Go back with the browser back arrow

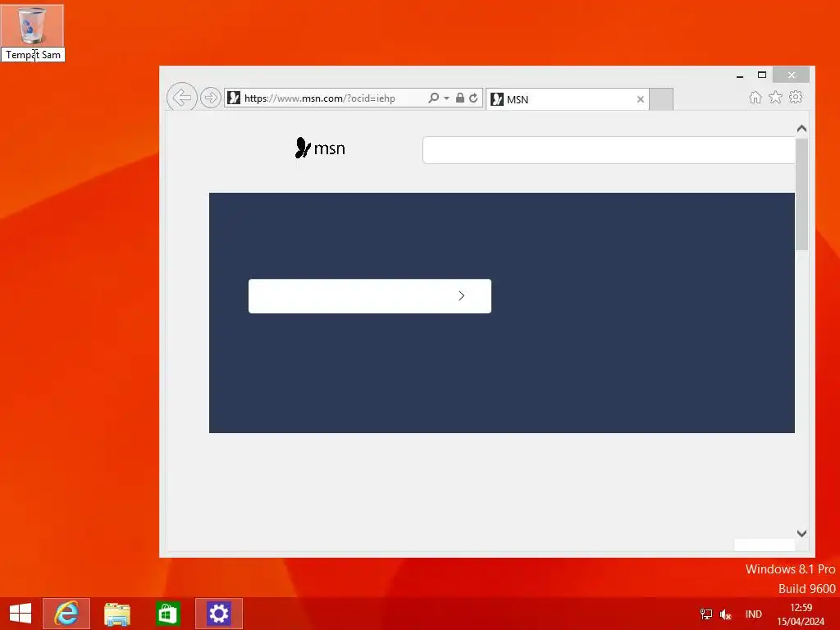click(181, 98)
